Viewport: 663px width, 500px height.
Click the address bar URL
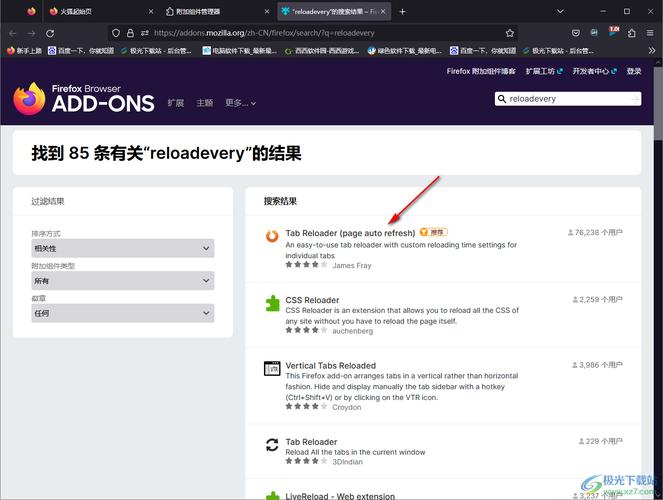click(x=264, y=33)
